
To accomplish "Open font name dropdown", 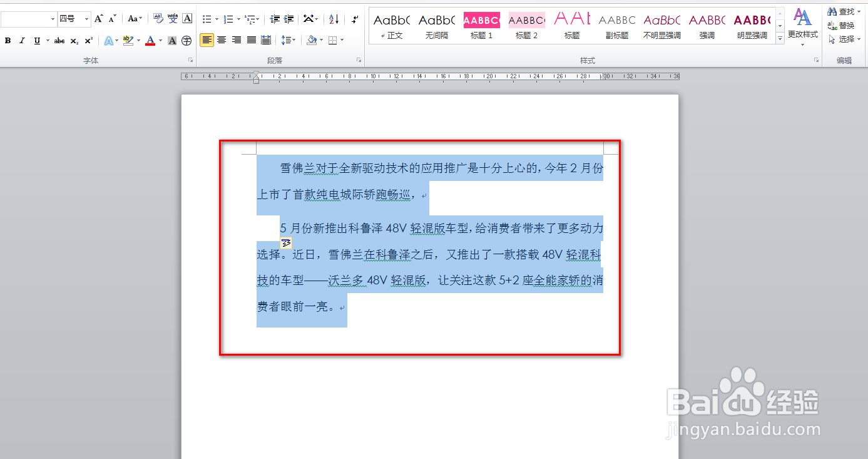I will 53,19.
